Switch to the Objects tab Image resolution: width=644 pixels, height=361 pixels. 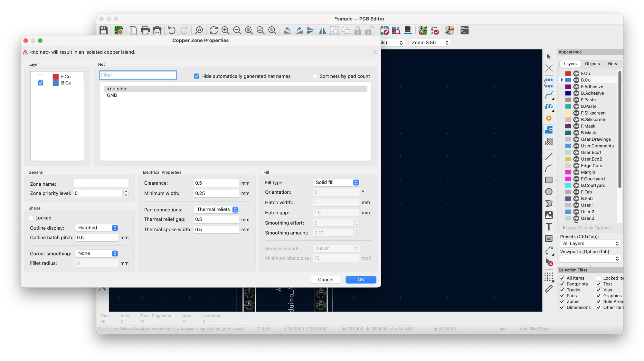pyautogui.click(x=592, y=64)
